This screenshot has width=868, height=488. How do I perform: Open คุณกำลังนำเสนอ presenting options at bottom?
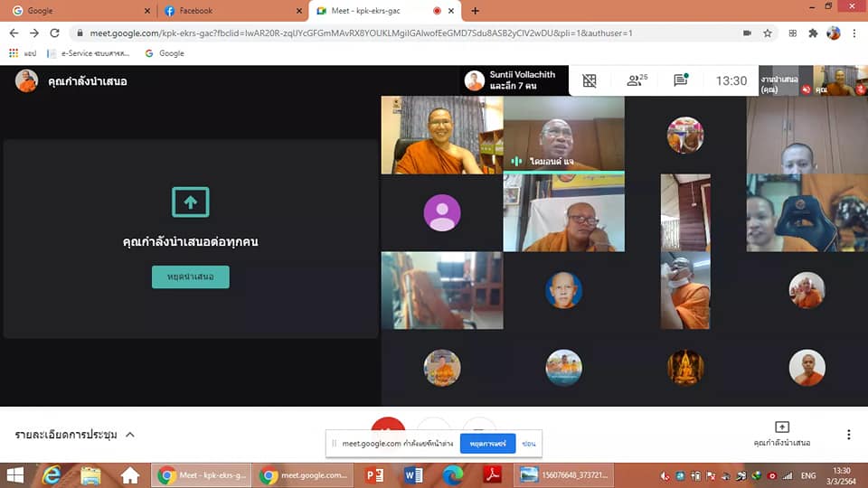click(x=781, y=434)
